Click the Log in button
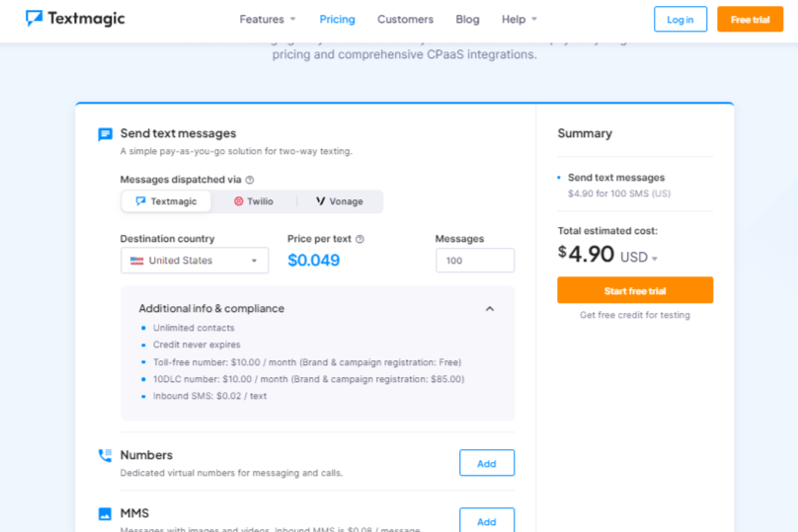 click(x=680, y=20)
